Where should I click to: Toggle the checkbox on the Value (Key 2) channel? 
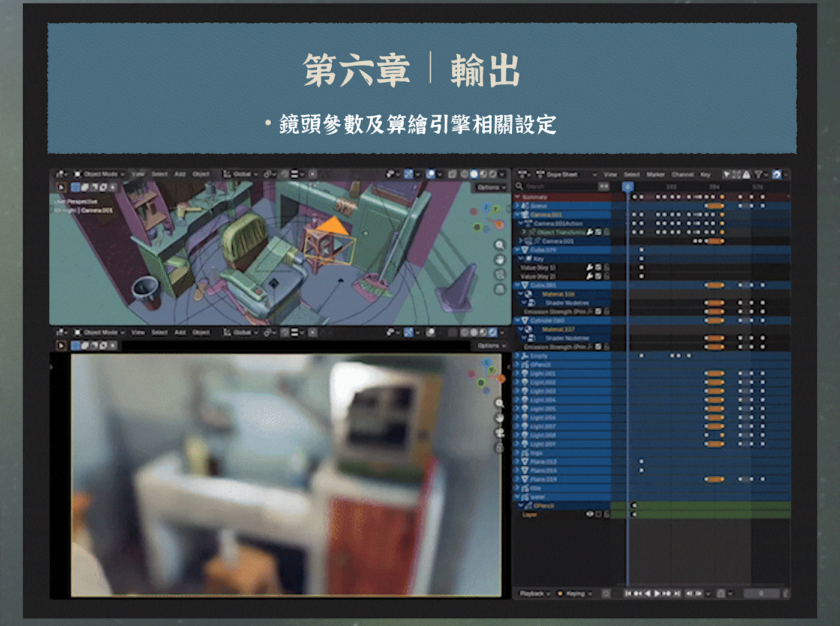[598, 276]
